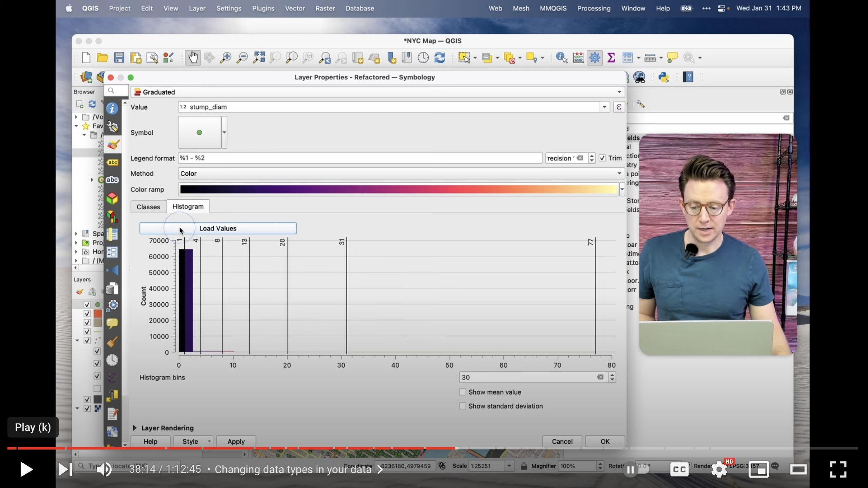Click the YouTube fullscreen button

(x=838, y=469)
